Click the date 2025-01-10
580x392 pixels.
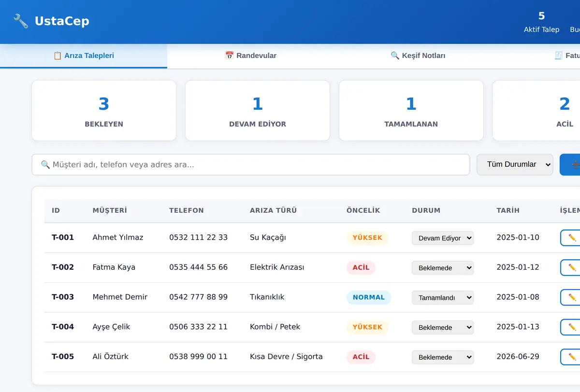point(518,237)
